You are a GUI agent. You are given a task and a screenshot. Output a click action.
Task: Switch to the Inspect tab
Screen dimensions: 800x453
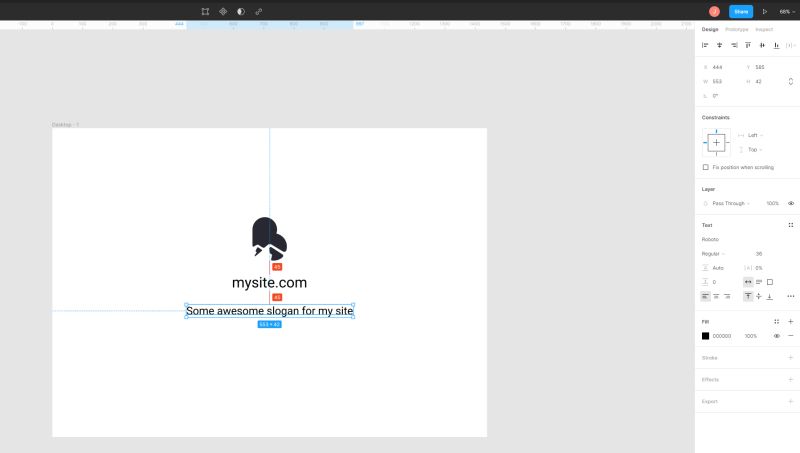pyautogui.click(x=764, y=30)
